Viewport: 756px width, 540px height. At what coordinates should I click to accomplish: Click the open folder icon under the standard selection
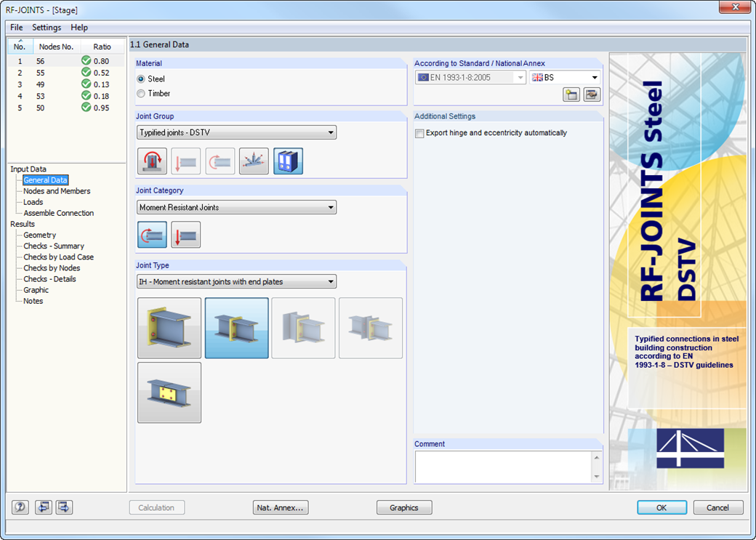[571, 94]
